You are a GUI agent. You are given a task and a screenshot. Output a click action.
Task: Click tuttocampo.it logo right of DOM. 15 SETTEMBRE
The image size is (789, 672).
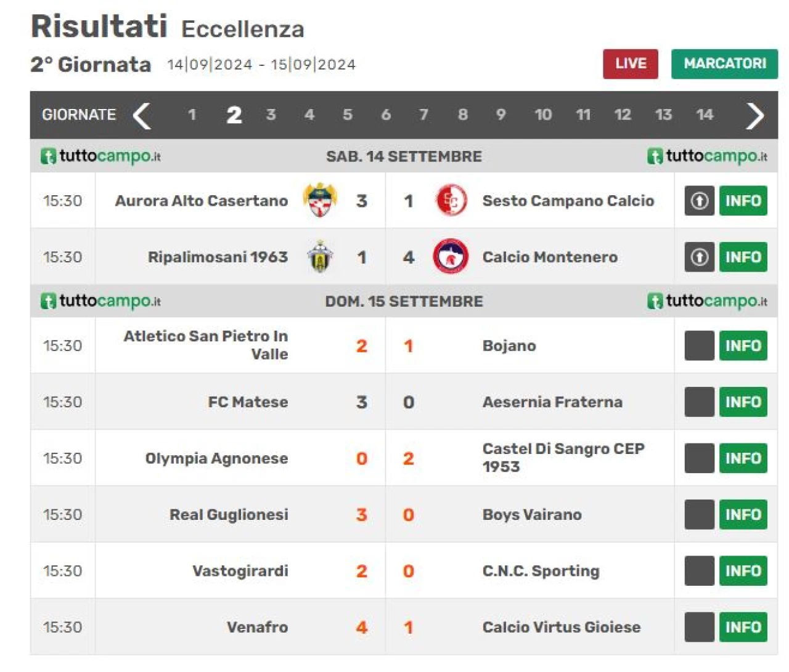(707, 301)
